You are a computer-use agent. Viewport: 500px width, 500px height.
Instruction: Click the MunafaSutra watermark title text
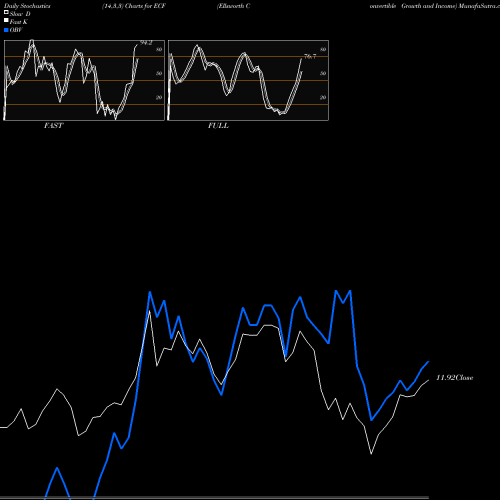(479, 6)
